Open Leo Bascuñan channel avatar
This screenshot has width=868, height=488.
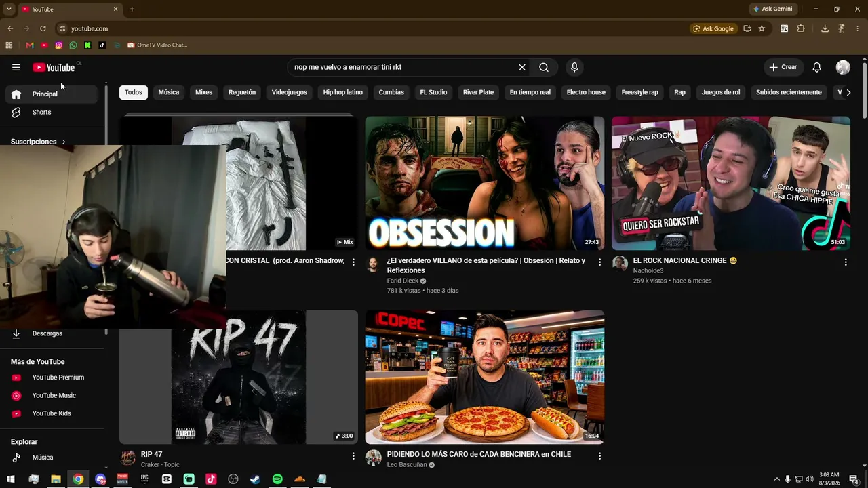click(374, 458)
